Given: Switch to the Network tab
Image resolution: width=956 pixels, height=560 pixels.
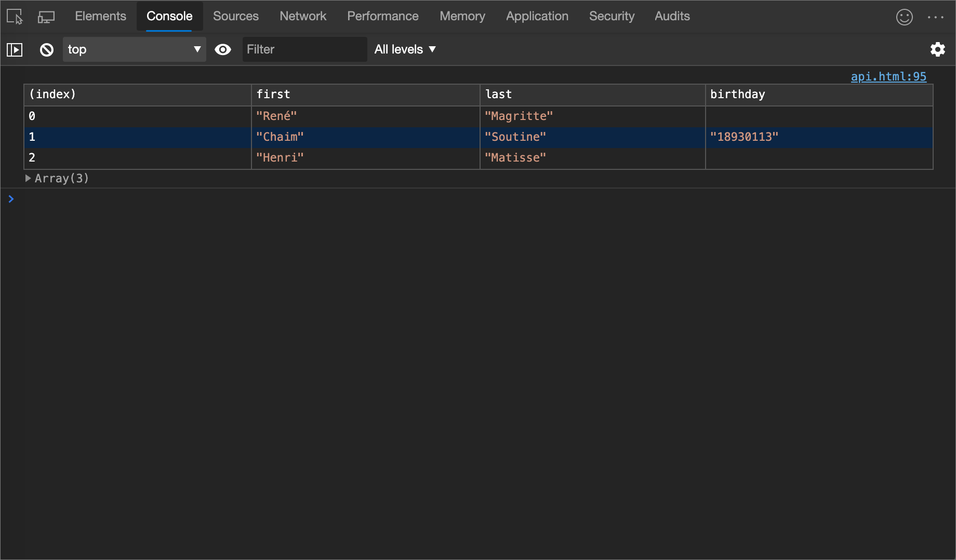Looking at the screenshot, I should pyautogui.click(x=303, y=16).
